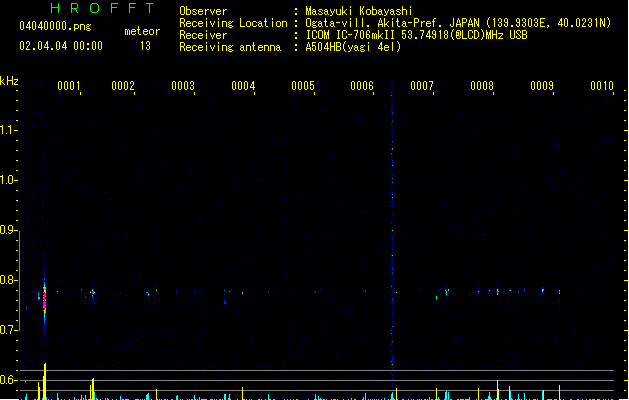Click the meteor count value 13
629x400 pixels.
[145, 46]
